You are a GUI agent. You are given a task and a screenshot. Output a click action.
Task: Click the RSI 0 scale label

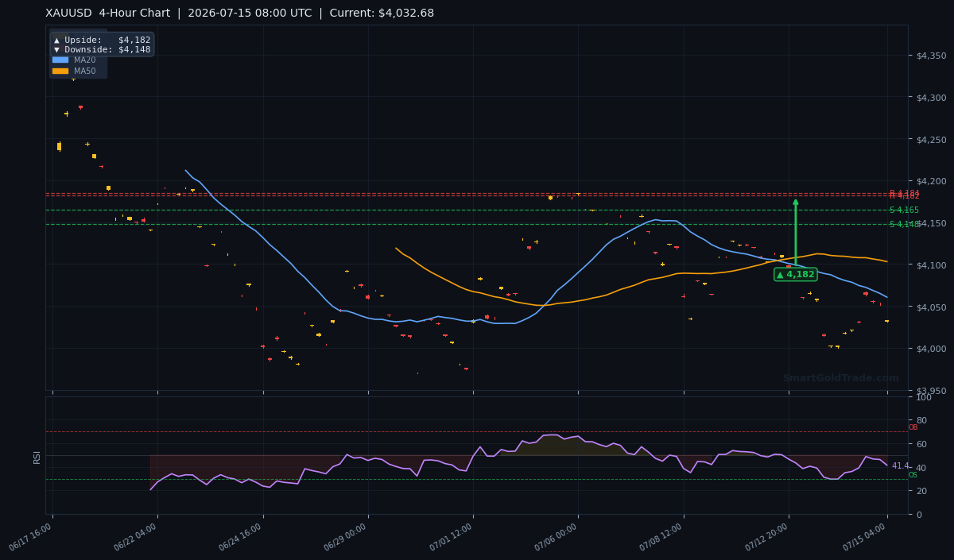pyautogui.click(x=918, y=515)
